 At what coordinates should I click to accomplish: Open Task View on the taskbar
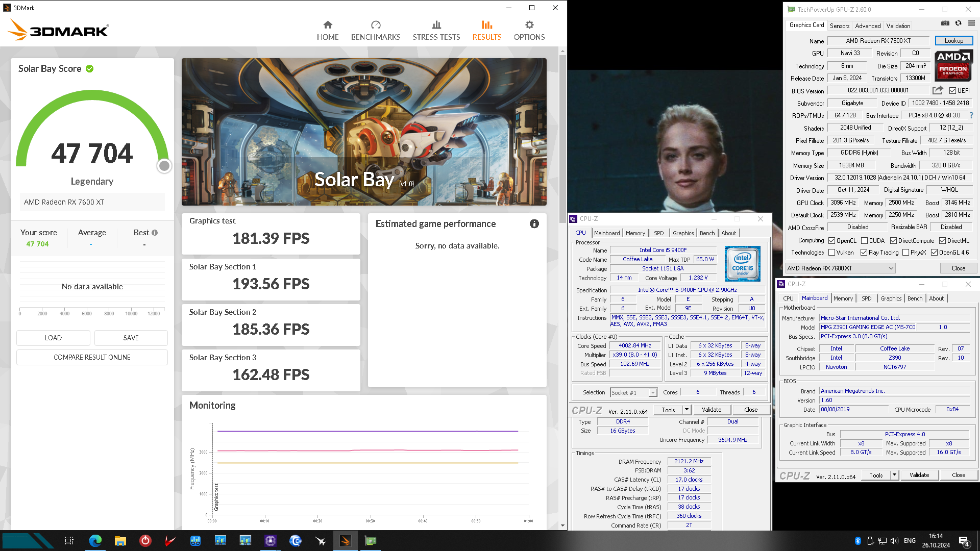click(x=69, y=541)
